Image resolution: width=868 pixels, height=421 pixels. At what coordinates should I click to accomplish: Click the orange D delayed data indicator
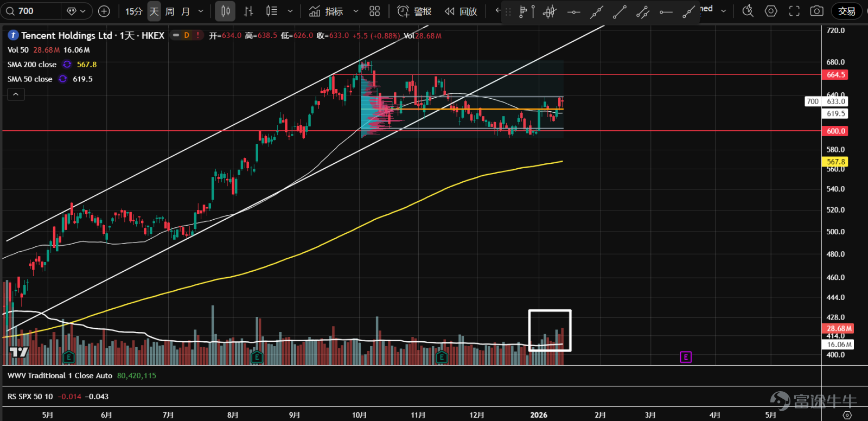click(187, 35)
